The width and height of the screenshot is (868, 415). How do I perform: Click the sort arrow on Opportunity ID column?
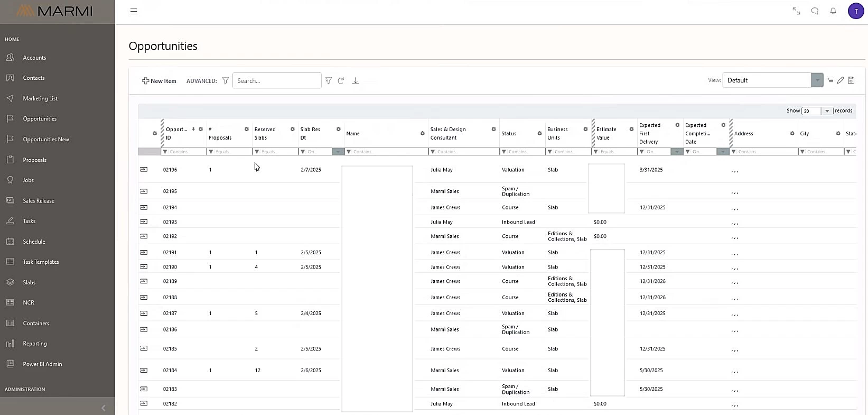click(x=193, y=129)
